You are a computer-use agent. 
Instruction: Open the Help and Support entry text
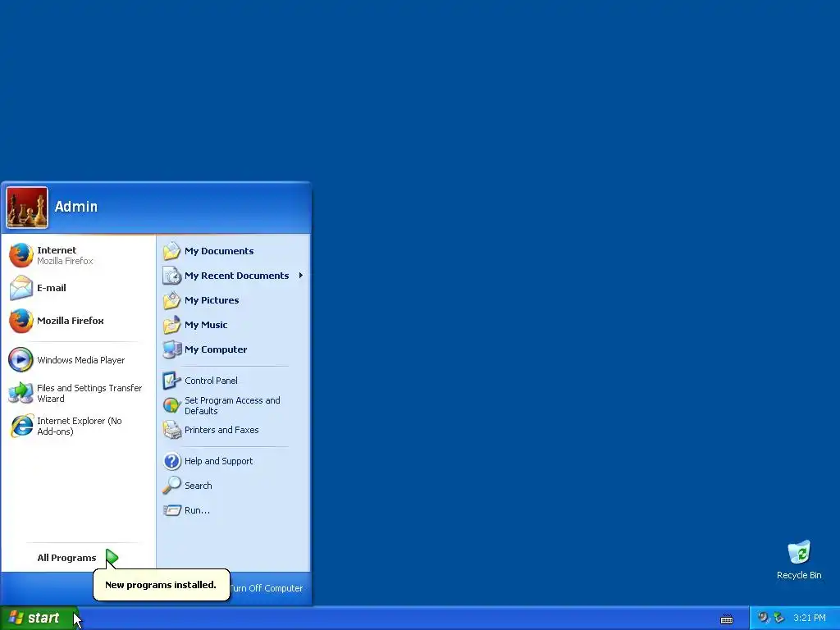point(218,461)
